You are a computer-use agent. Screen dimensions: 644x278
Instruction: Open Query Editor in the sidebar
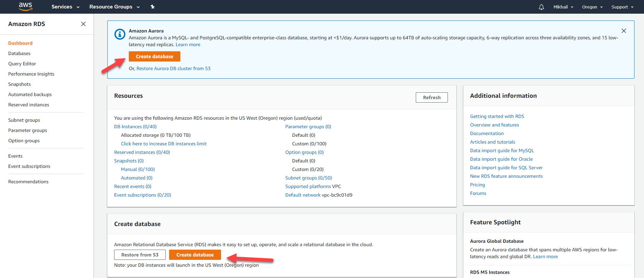click(22, 64)
